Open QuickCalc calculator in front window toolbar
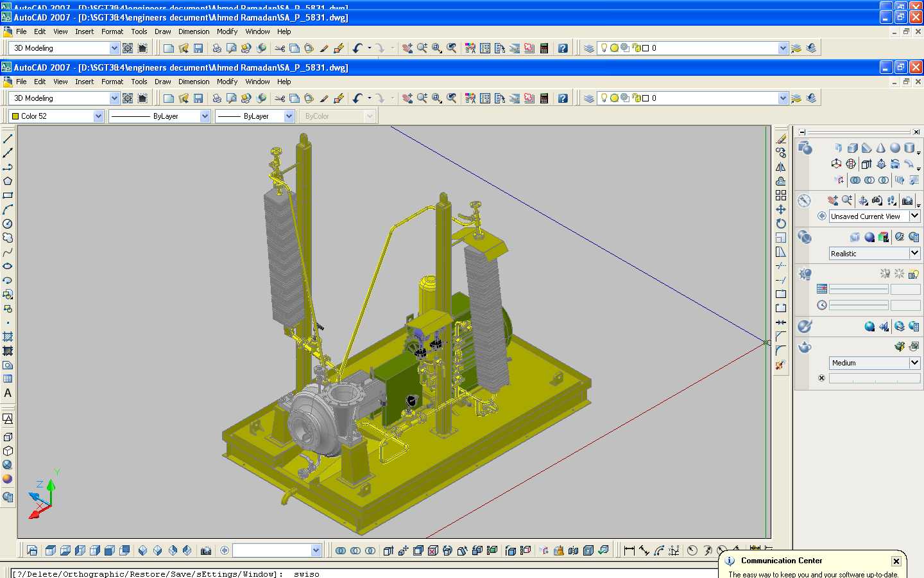The image size is (924, 578). click(544, 98)
